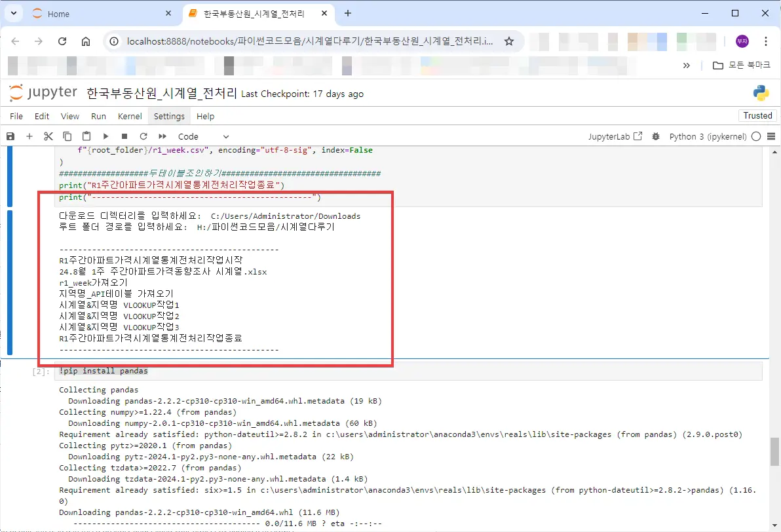Open notebook tools via the settings gear icon
Viewport: 781px width, 532px height.
click(656, 136)
